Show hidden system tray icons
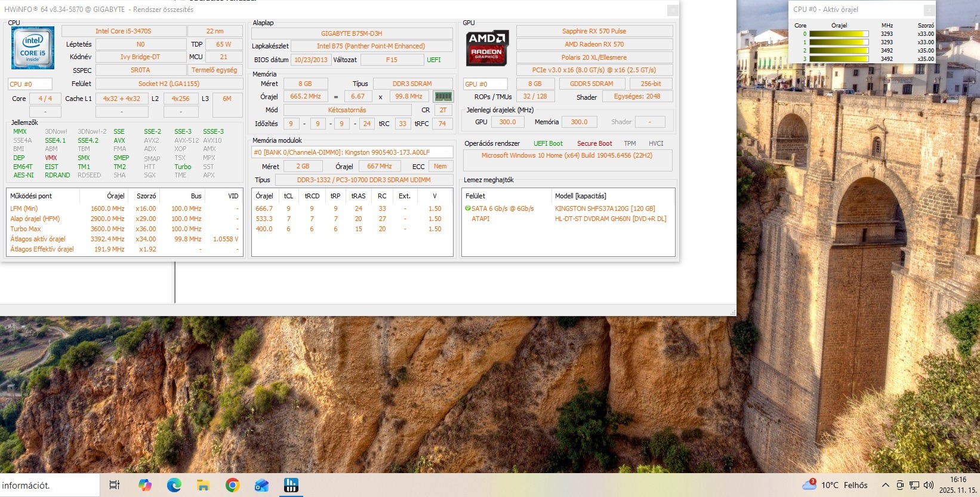 click(886, 485)
